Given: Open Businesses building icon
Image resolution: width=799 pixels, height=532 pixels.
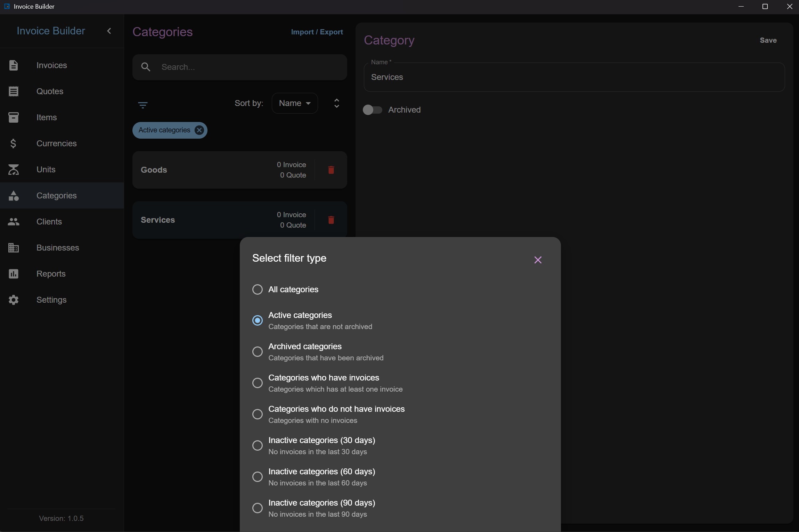Looking at the screenshot, I should click(x=14, y=248).
